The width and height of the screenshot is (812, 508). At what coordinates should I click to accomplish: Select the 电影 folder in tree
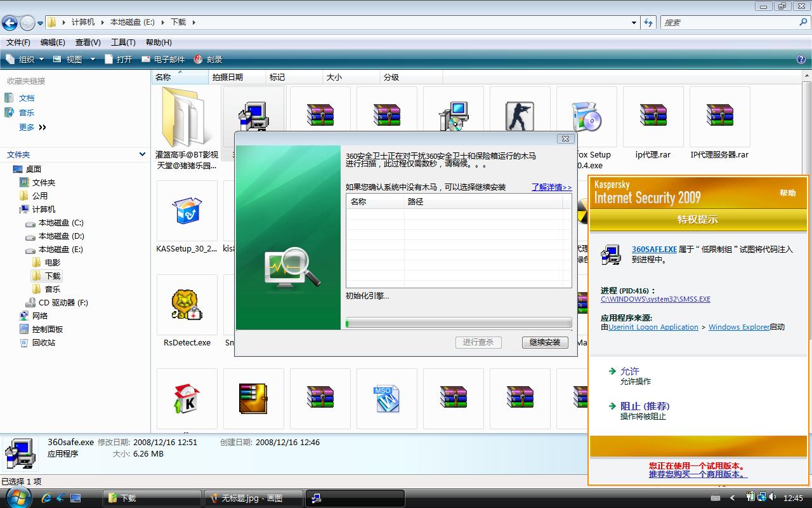pos(53,262)
